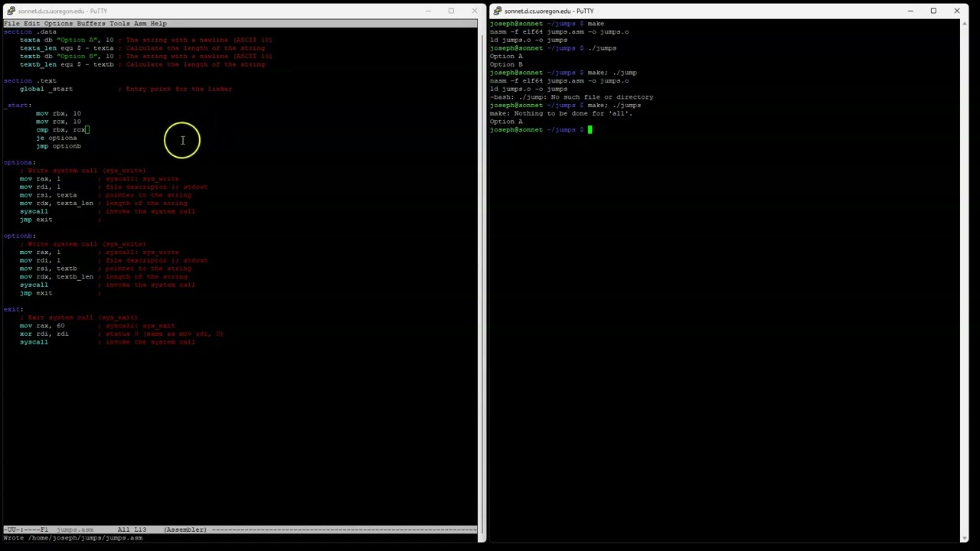
Task: Place cursor on 'section .data' line
Action: 31,32
